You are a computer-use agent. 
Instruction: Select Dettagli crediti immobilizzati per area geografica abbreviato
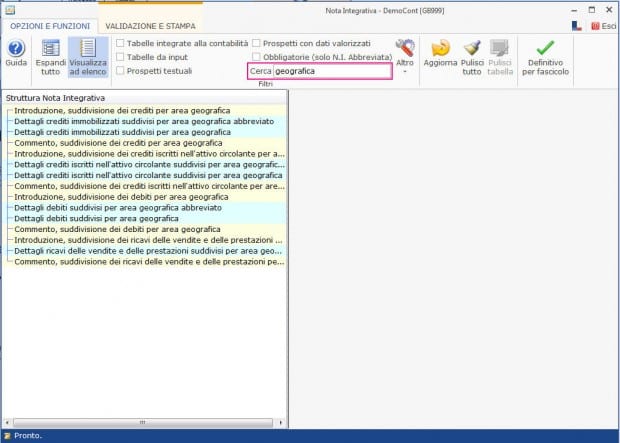coord(144,121)
